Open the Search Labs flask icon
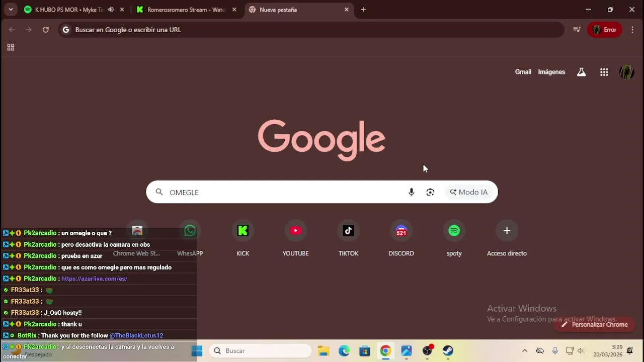Screen dimensions: 644x362 pos(581,72)
